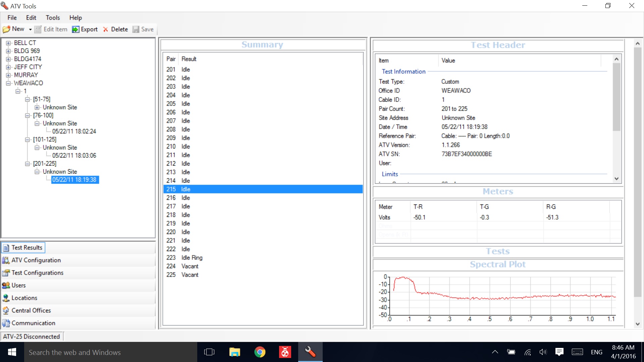Expand the [51-75] tree group

pos(28,99)
